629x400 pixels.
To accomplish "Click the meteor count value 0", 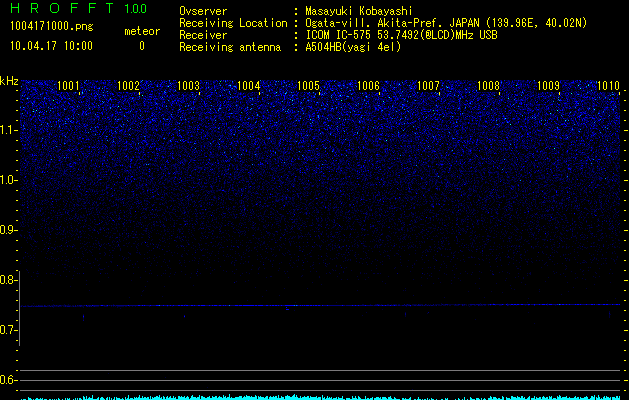I will pyautogui.click(x=142, y=46).
